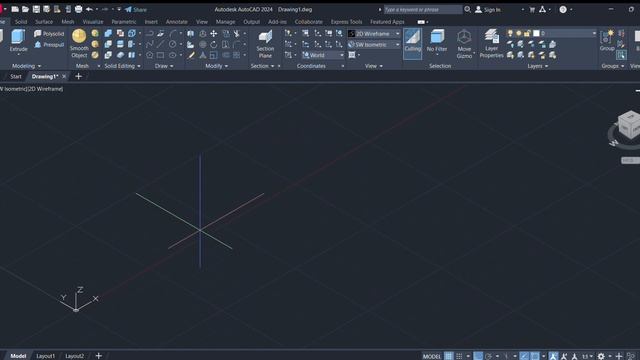Click layer 0 color swatch

[536, 33]
